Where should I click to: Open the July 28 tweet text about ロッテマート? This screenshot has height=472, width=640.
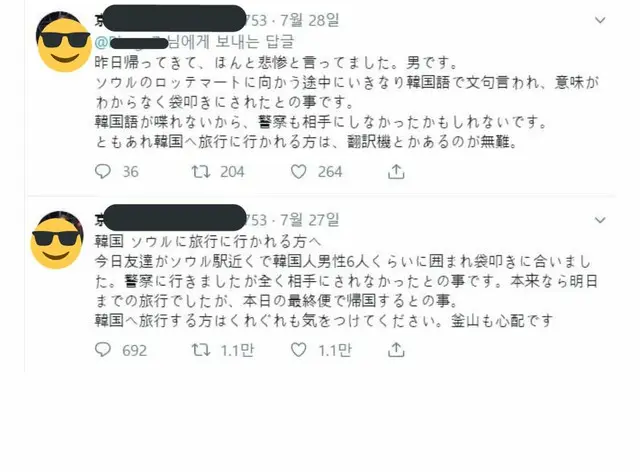347,102
